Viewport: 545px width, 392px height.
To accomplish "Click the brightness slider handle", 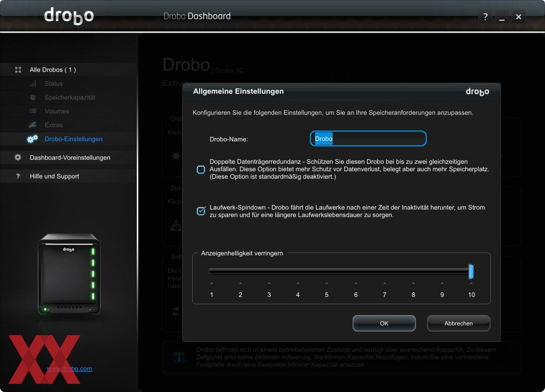I will (x=471, y=271).
